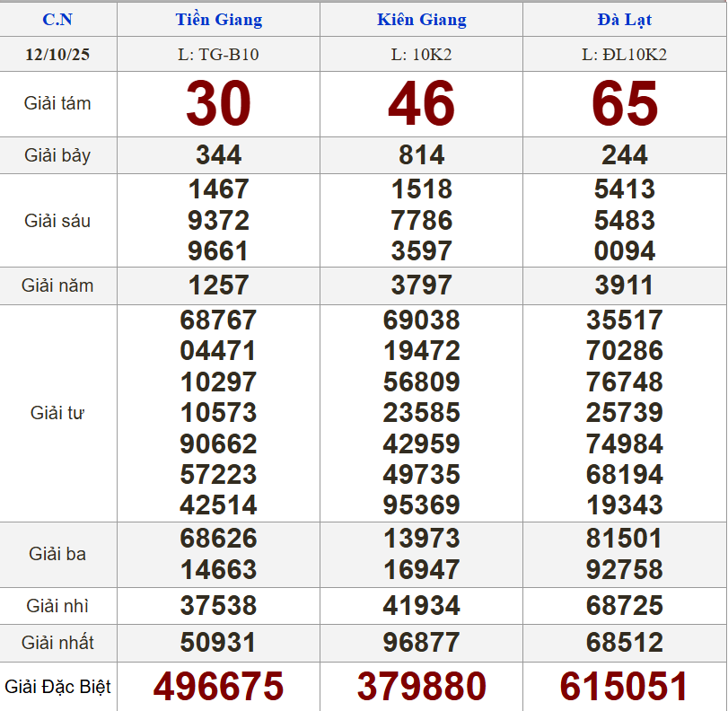
Task: Open the Kiên Giang province link
Action: 421,19
